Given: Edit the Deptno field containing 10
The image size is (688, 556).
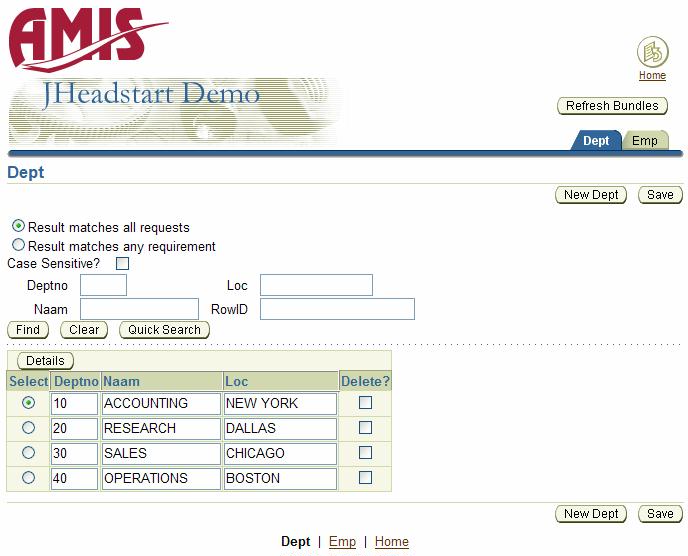Looking at the screenshot, I should (74, 404).
